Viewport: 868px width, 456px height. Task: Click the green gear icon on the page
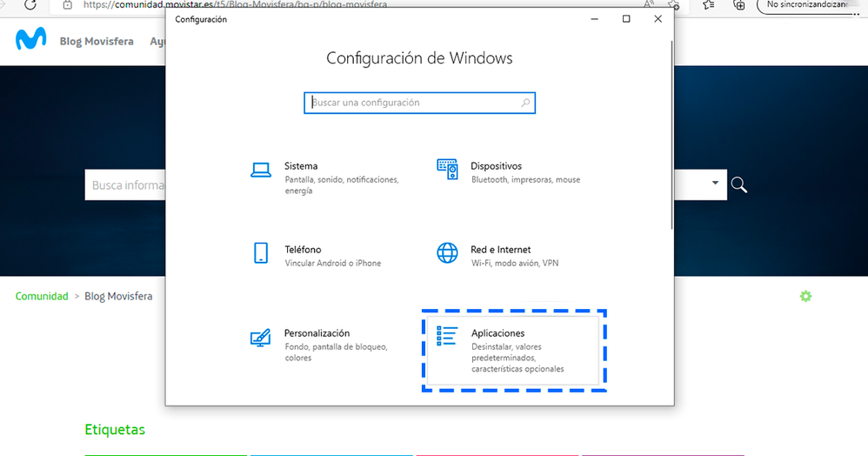click(x=805, y=297)
